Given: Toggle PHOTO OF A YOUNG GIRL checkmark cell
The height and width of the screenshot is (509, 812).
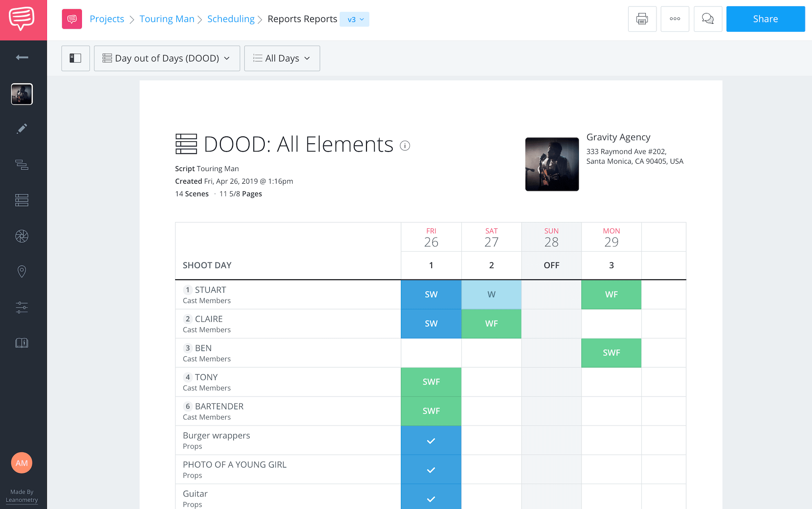Looking at the screenshot, I should tap(431, 470).
